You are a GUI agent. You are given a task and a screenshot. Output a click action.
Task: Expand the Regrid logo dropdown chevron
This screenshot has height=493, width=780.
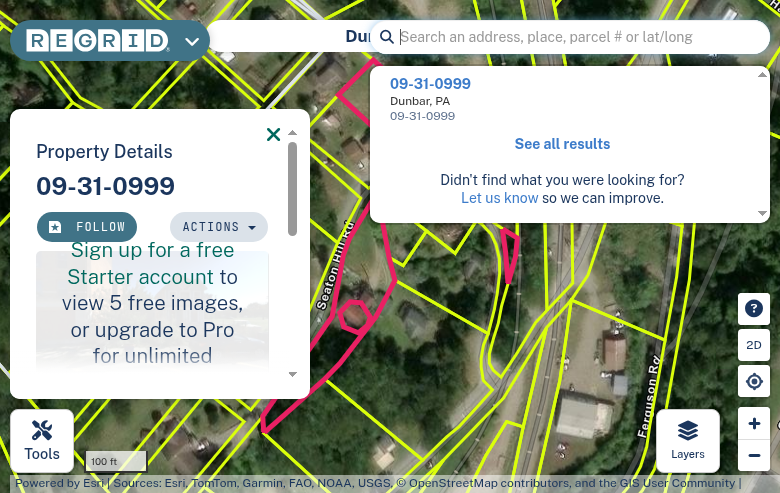[x=192, y=41]
